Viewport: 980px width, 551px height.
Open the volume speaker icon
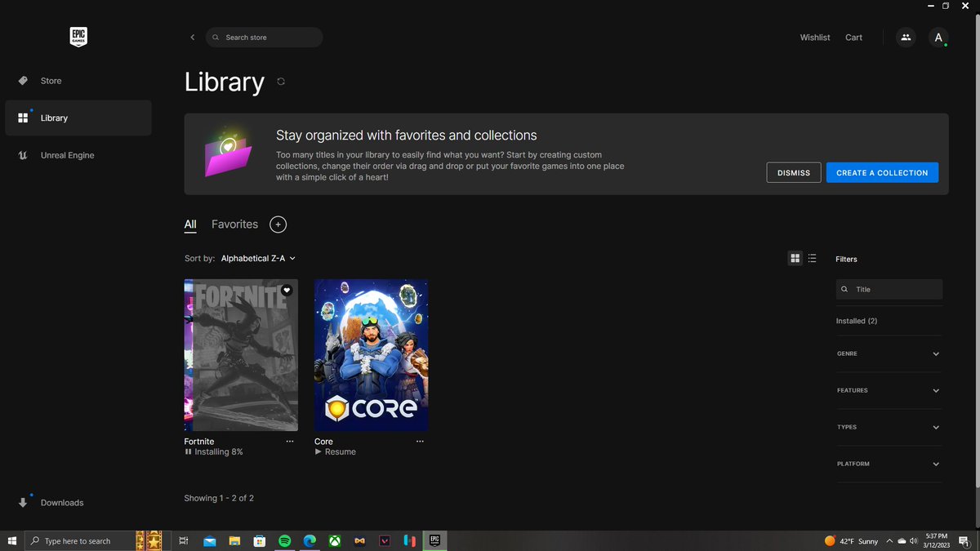tap(913, 541)
